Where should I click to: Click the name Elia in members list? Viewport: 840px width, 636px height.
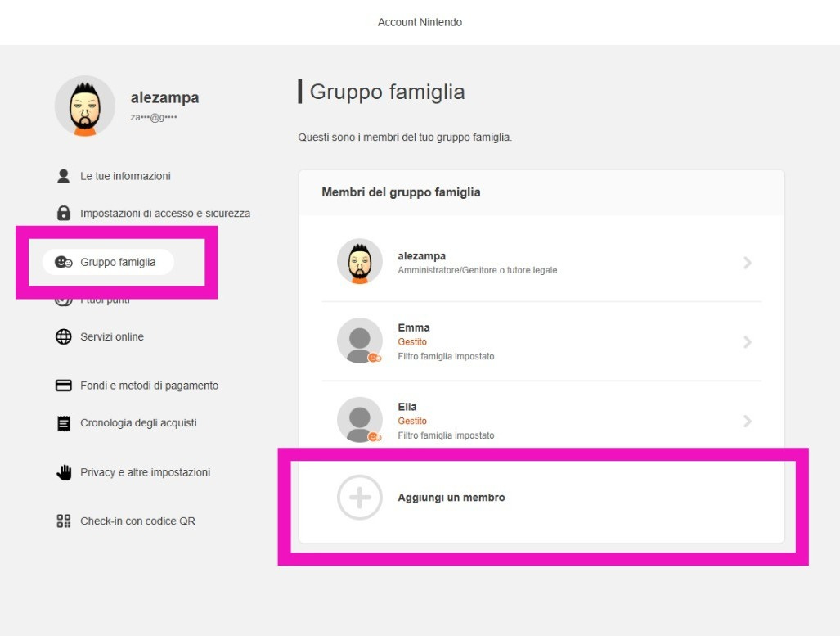[407, 407]
